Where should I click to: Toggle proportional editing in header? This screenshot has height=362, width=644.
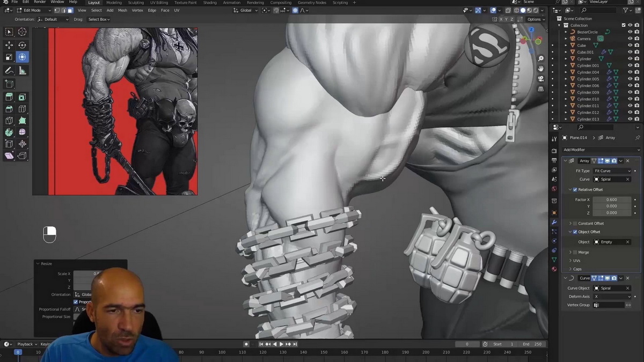tap(295, 10)
